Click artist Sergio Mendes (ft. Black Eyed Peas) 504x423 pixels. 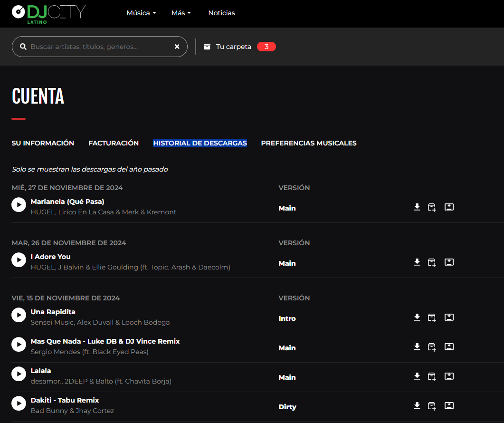90,352
